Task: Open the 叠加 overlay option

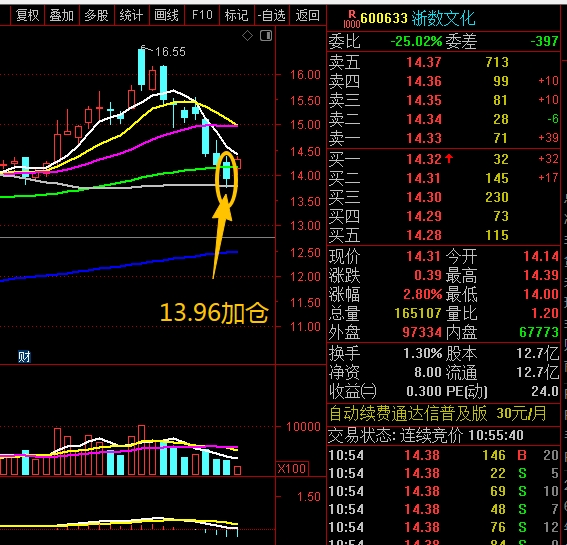Action: [61, 16]
